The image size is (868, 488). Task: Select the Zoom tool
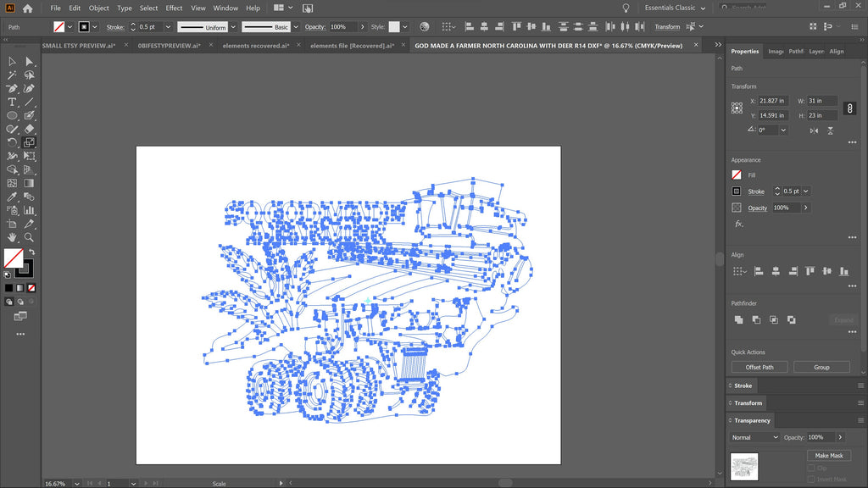point(29,237)
